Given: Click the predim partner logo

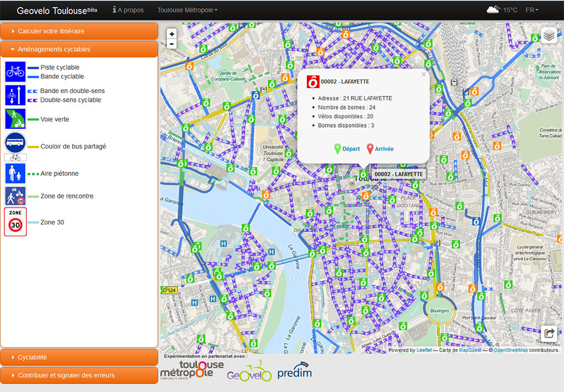Looking at the screenshot, I should tap(295, 371).
